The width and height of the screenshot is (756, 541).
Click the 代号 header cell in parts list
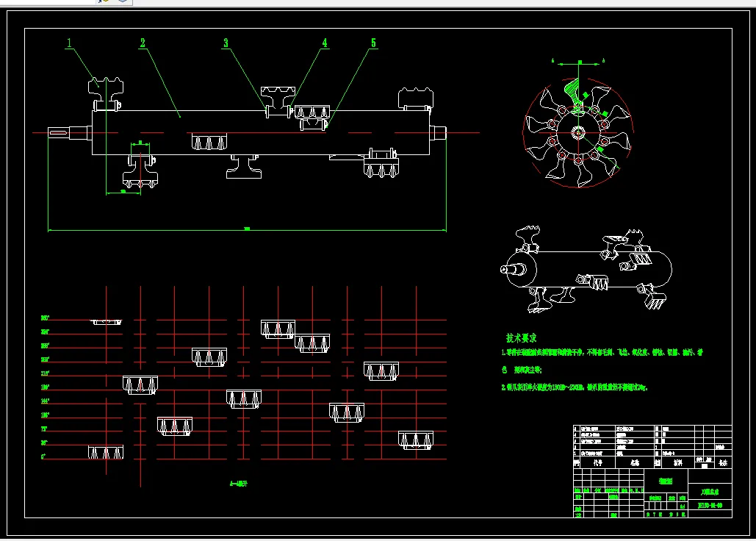point(598,462)
